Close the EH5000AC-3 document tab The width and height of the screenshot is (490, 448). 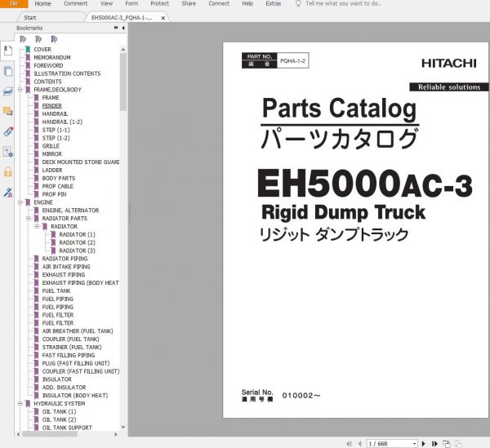[x=163, y=18]
